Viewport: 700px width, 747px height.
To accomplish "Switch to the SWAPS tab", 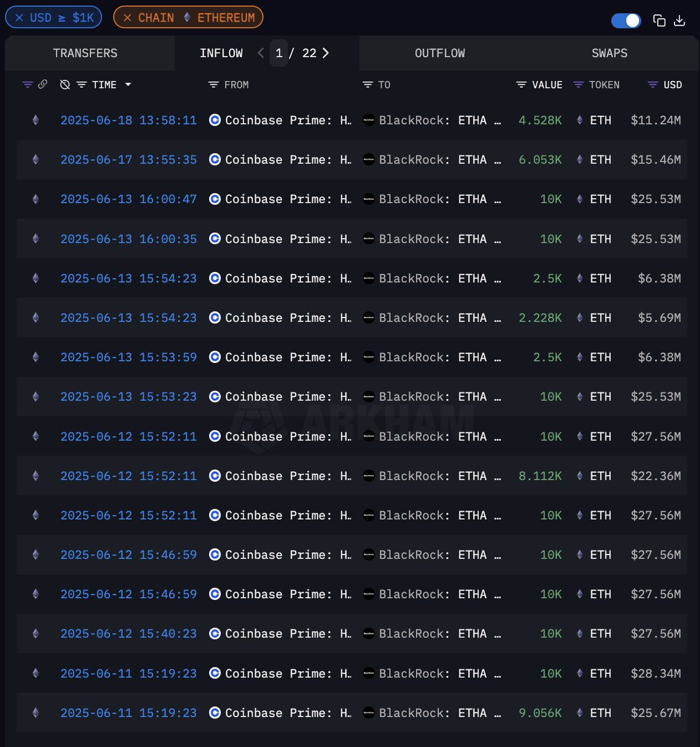I will [609, 53].
